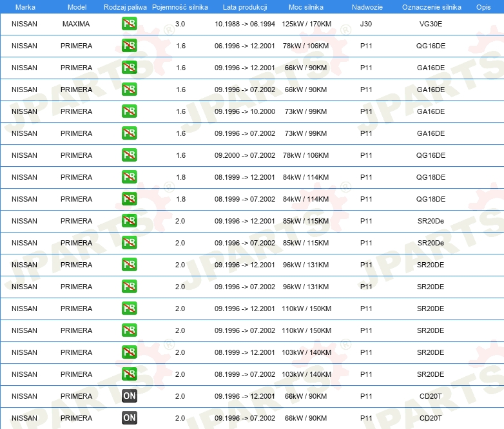Click petrol icon in QG18DE 08.1999->12.2001 row
The width and height of the screenshot is (504, 429).
(x=129, y=177)
